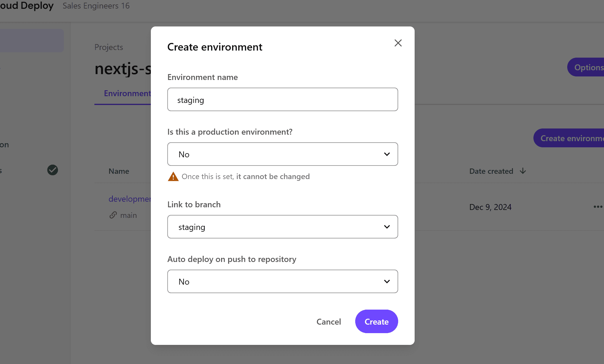Click the Name column header
The width and height of the screenshot is (604, 364).
[119, 171]
